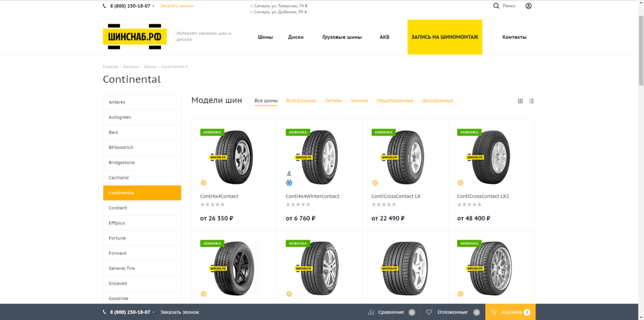Viewport: 644px width, 320px height.
Task: Click the star rating under Conti4x4Contact
Action: [x=212, y=205]
